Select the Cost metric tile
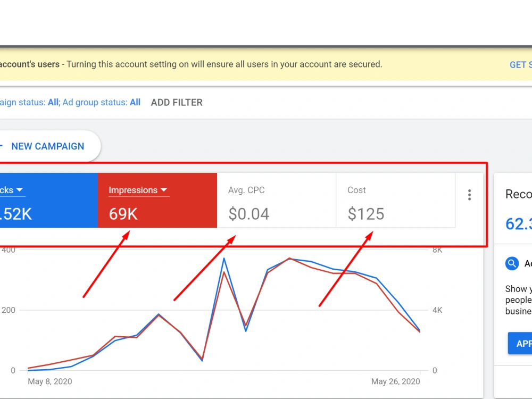The image size is (532, 399). (x=396, y=200)
